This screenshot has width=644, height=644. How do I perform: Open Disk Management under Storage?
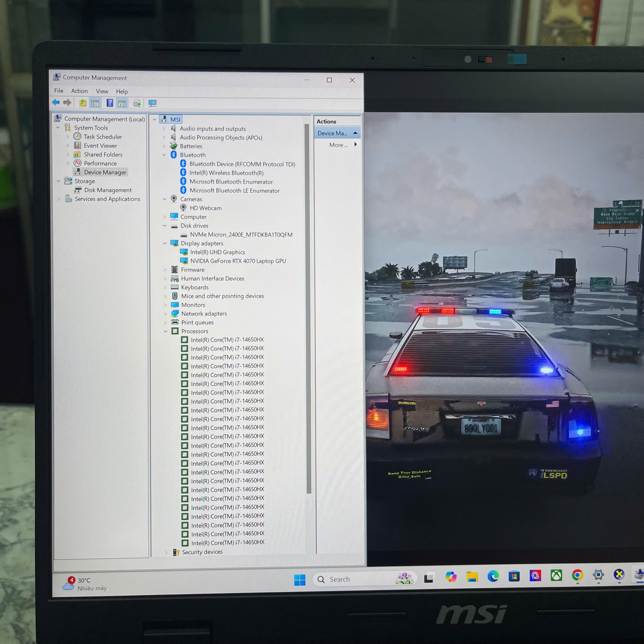[x=108, y=190]
